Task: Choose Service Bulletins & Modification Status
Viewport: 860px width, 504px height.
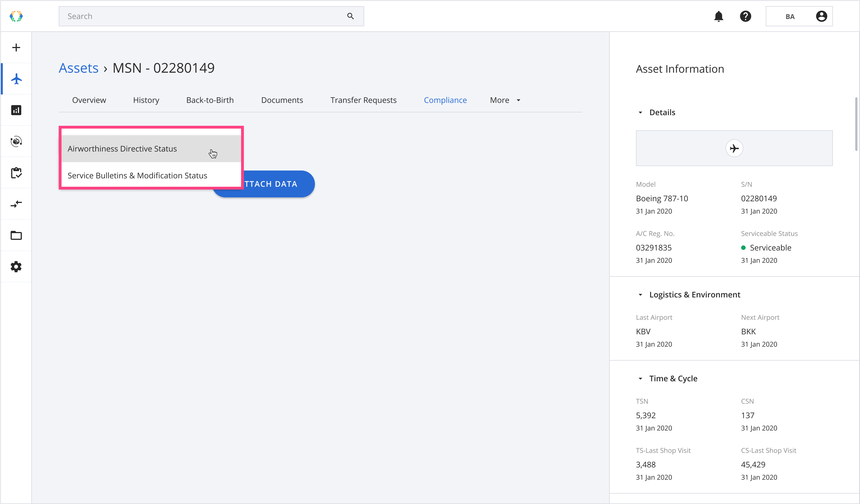Action: click(x=151, y=175)
